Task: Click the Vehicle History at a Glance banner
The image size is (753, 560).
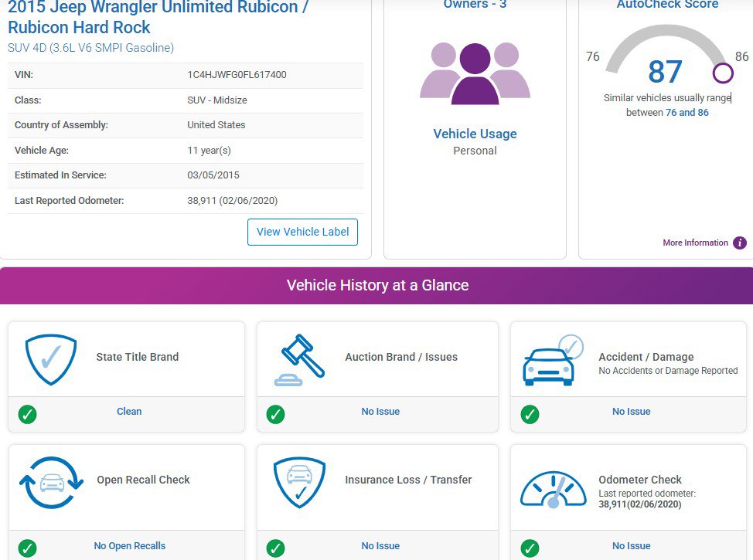Action: (376, 286)
